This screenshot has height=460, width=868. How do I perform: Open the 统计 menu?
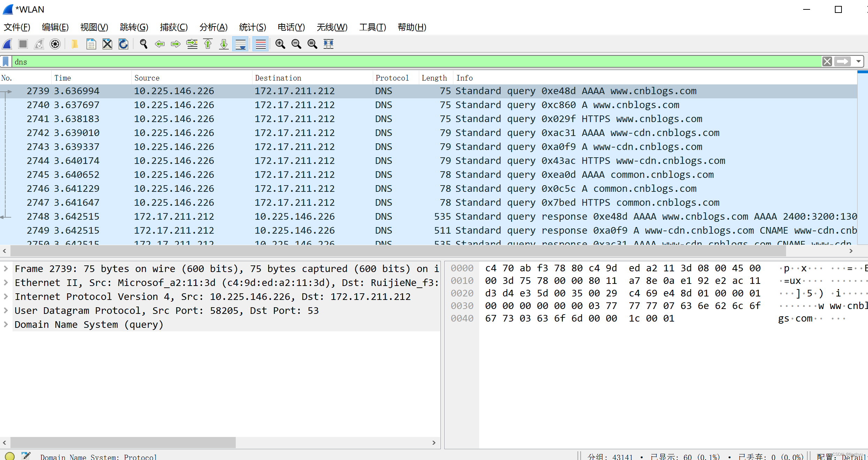(x=252, y=27)
